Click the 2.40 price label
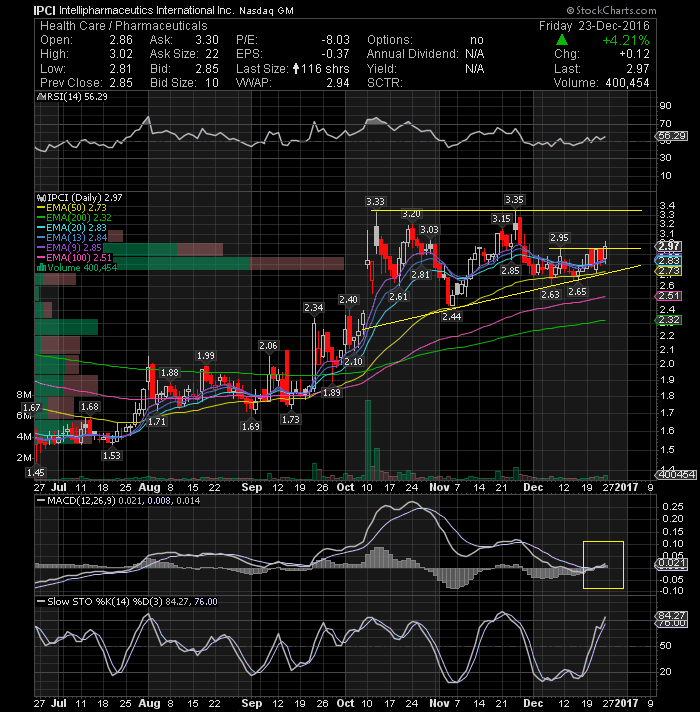The height and width of the screenshot is (712, 700). (348, 299)
